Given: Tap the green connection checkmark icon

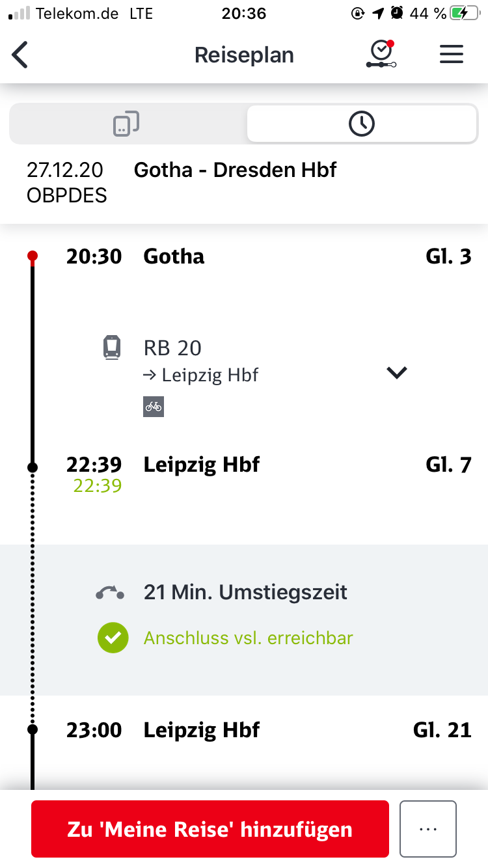Looking at the screenshot, I should pos(113,638).
